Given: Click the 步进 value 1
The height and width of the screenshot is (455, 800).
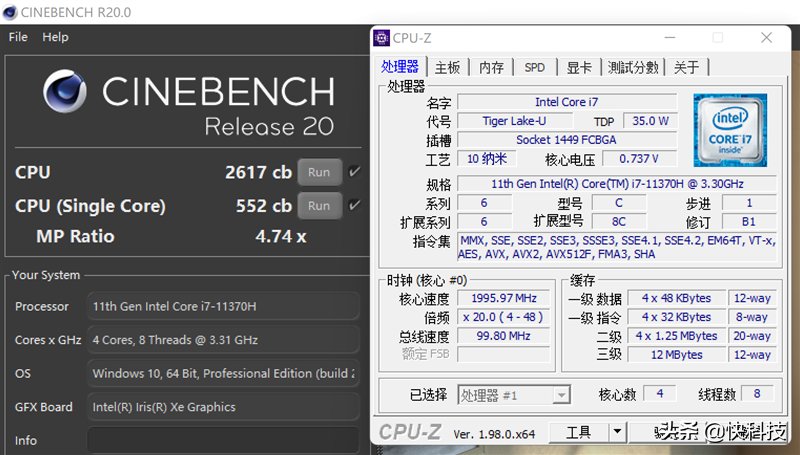Looking at the screenshot, I should (x=749, y=203).
